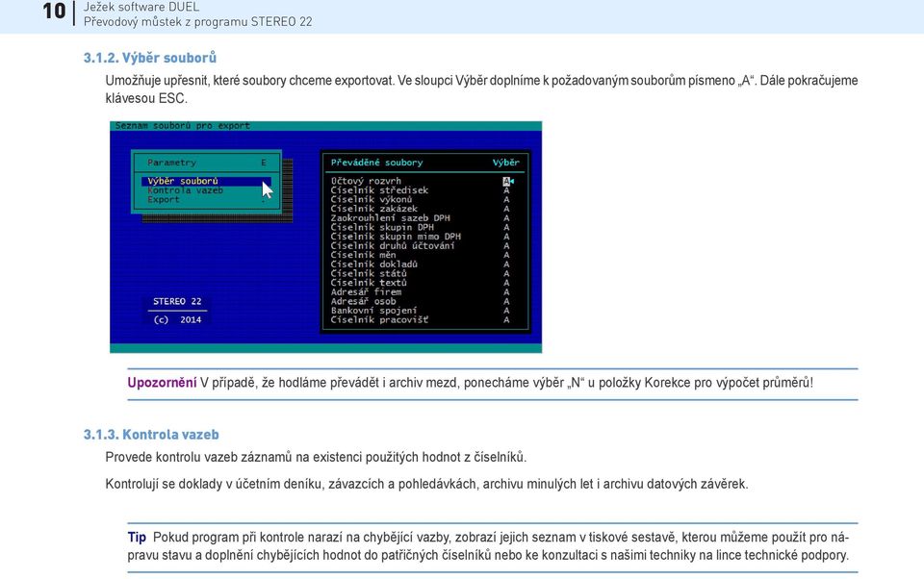Click the Tip label in bottom note
924x579 pixels.
[137, 538]
